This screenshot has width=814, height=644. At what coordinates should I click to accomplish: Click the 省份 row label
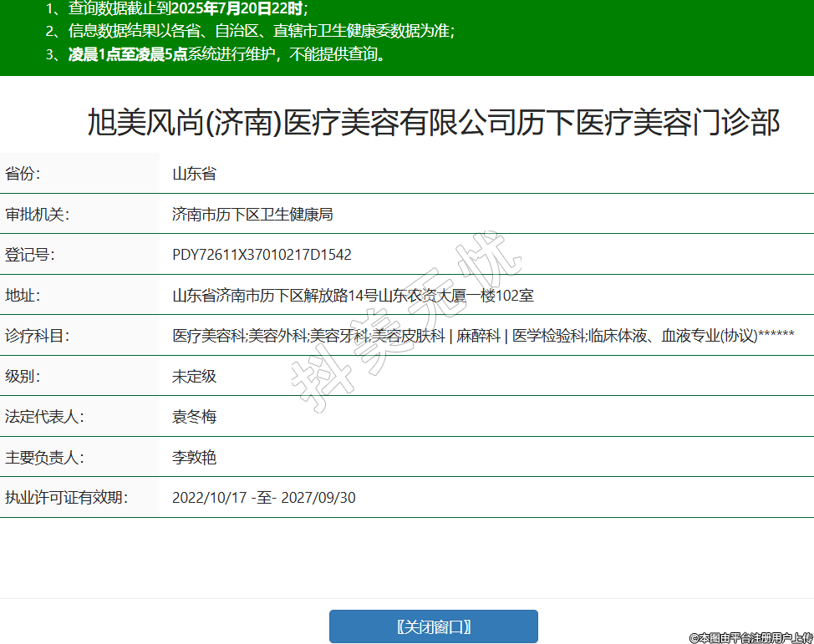pyautogui.click(x=23, y=174)
